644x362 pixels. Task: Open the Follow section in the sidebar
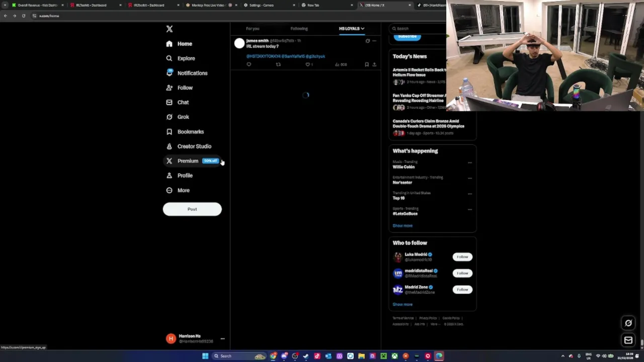coord(179,87)
